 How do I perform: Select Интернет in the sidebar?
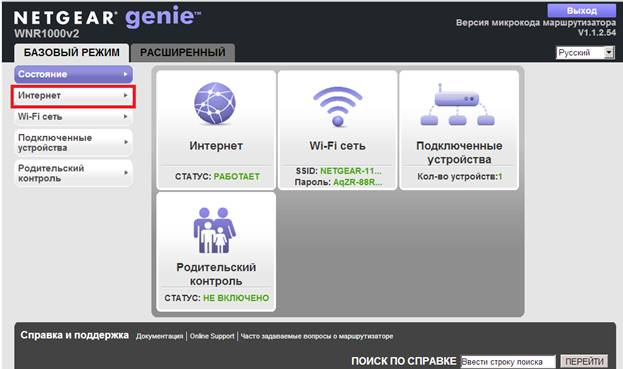[74, 96]
